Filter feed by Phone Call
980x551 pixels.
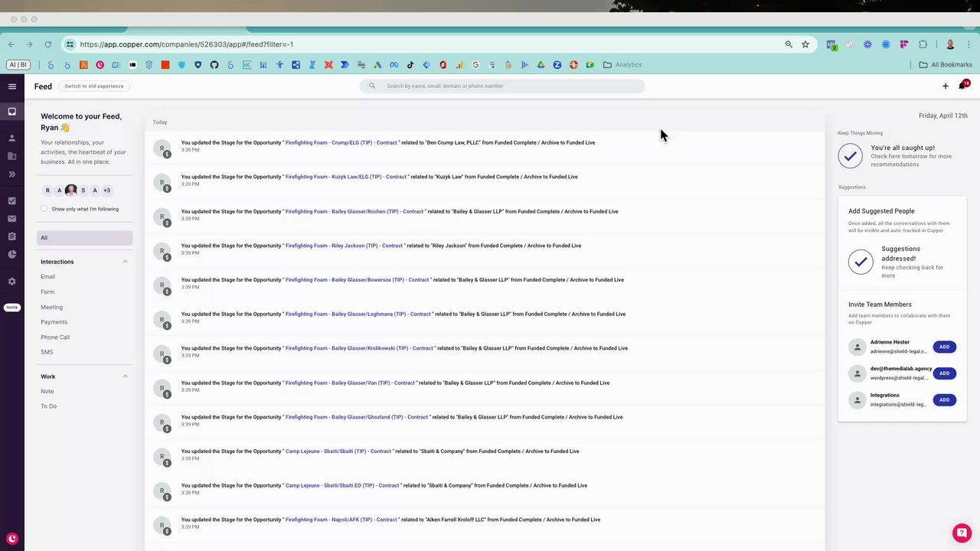click(55, 337)
